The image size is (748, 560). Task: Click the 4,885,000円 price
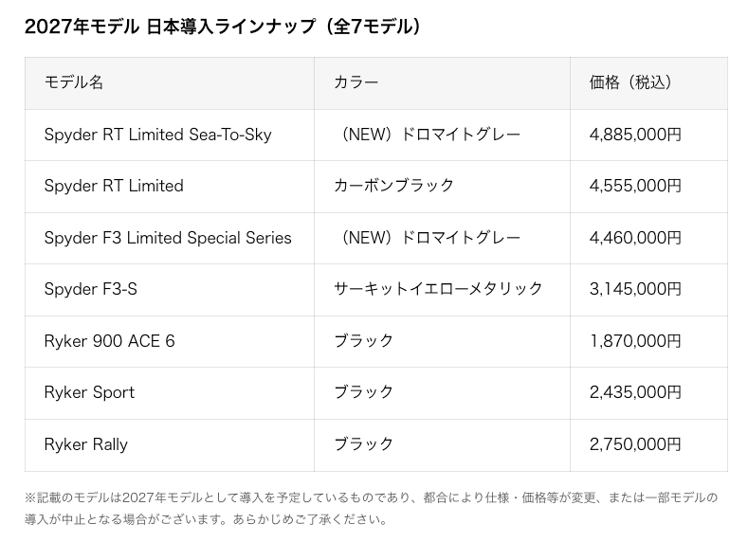[x=635, y=135]
